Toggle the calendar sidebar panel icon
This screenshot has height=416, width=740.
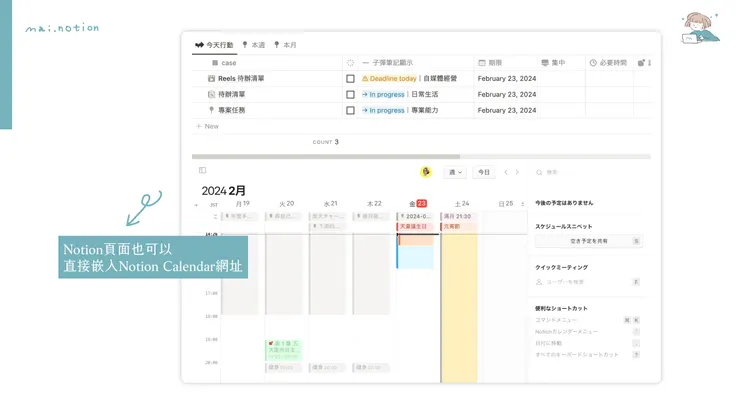(202, 170)
